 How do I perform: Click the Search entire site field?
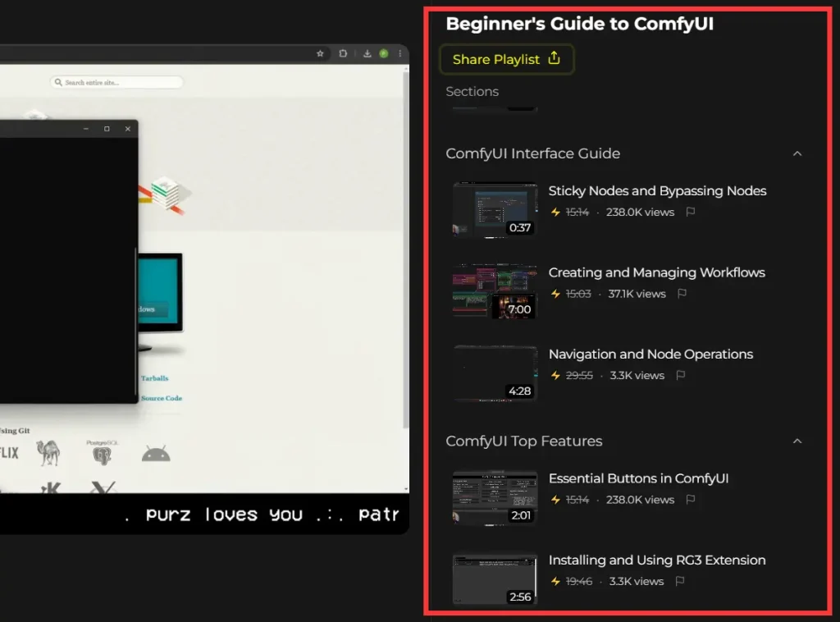point(116,82)
